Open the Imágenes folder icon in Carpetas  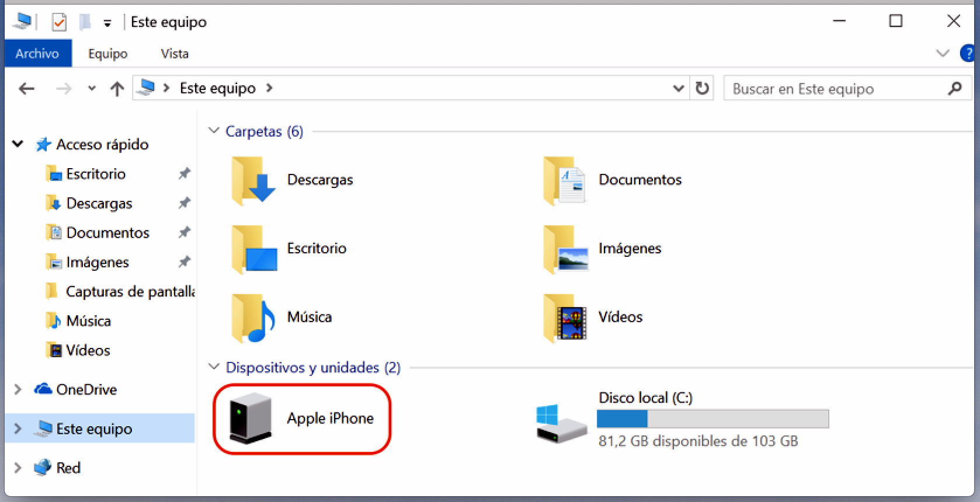coord(565,249)
